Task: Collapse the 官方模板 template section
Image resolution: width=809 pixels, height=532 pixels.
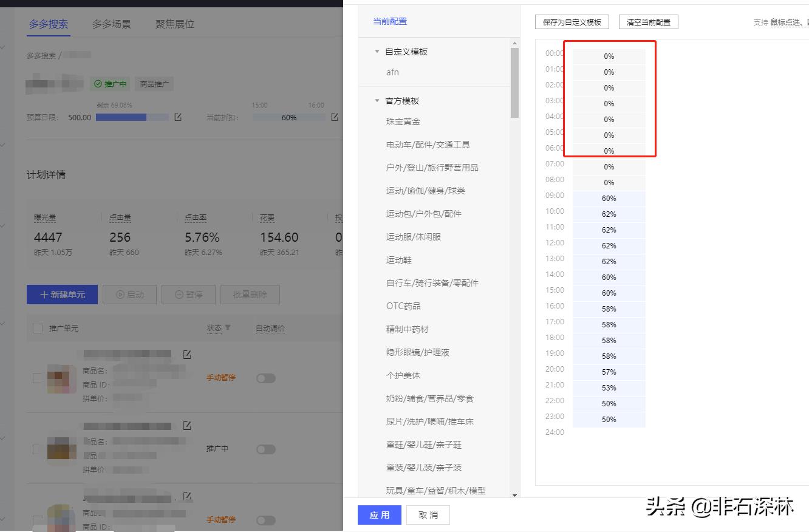Action: click(x=378, y=100)
